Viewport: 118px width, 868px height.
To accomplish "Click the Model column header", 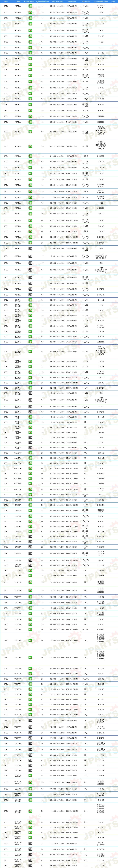I will (18, 2).
